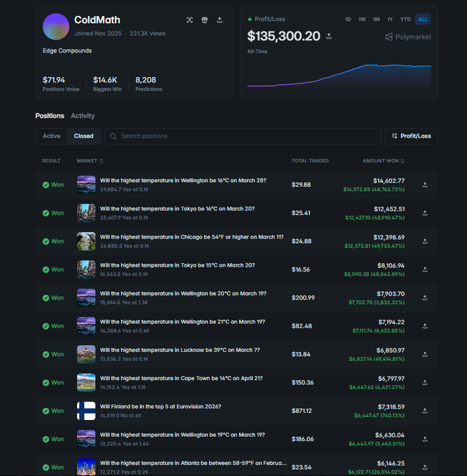467x476 pixels.
Task: Share the Tokyo 16°C March 20 position
Action: pos(425,213)
